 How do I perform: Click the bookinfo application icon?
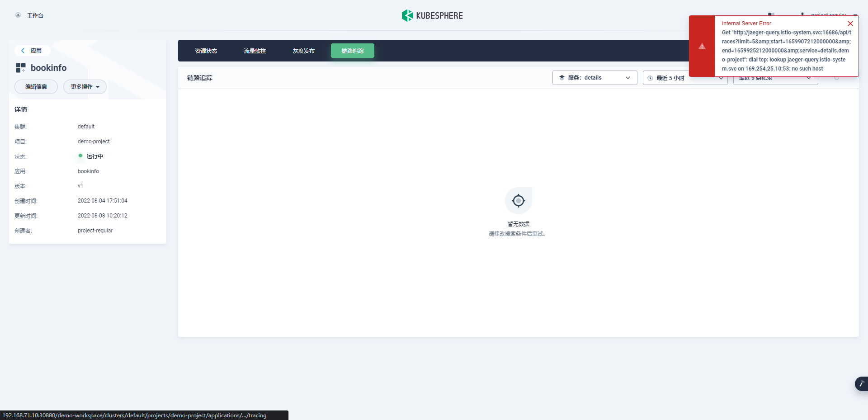pyautogui.click(x=21, y=68)
